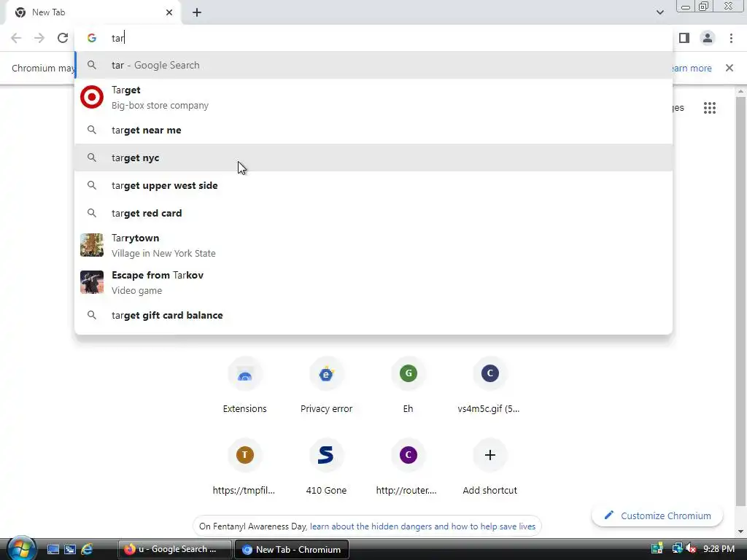Dismiss the Chromium info bar
The width and height of the screenshot is (747, 560).
(x=729, y=68)
